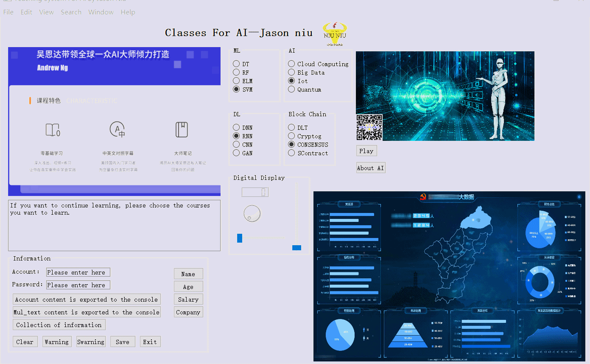Click the open book icon above 零基础学习
Viewport: 590px width, 364px height.
53,130
